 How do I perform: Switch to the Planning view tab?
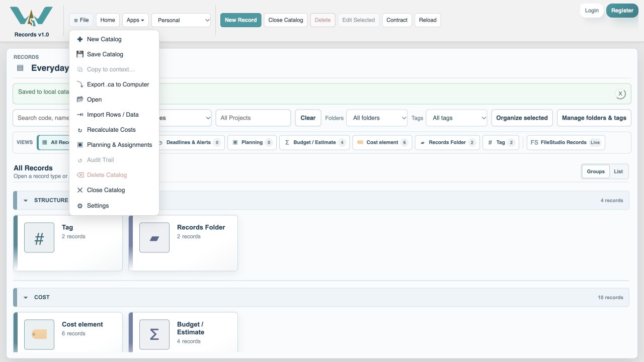252,142
